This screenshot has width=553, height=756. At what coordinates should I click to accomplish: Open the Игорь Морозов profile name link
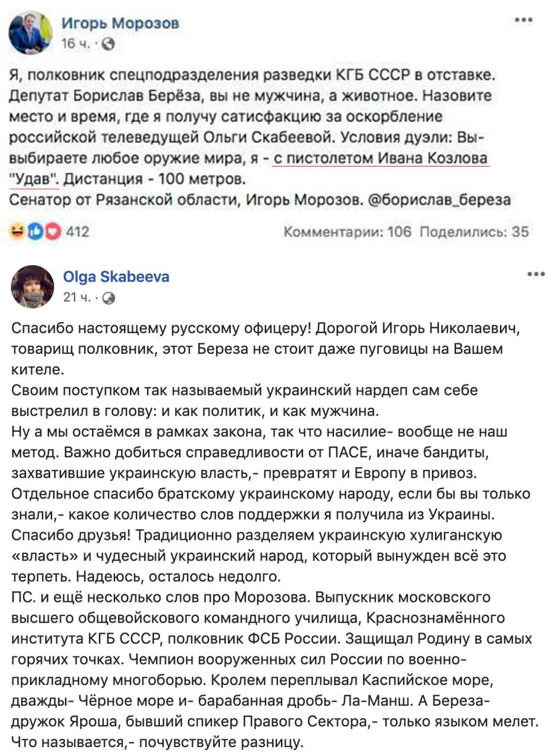(x=120, y=24)
